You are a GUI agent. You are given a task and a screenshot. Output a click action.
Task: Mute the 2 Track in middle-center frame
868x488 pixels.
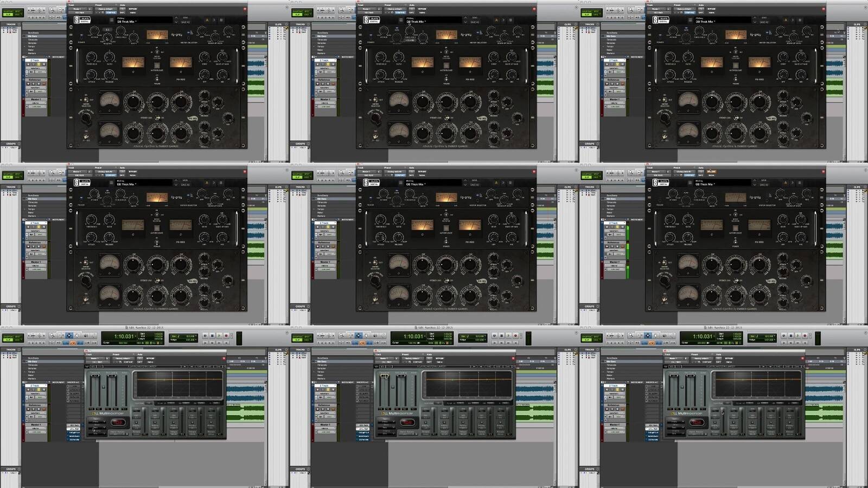(x=333, y=227)
